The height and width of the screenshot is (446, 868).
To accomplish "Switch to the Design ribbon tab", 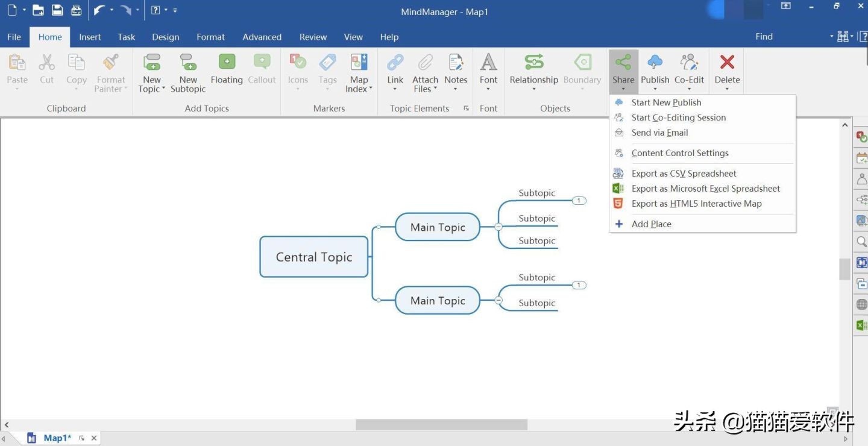I will (x=165, y=37).
